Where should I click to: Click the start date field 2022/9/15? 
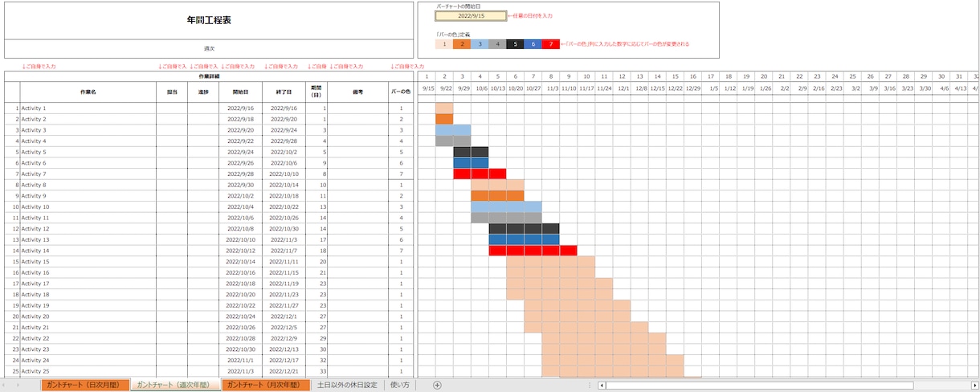click(x=471, y=15)
